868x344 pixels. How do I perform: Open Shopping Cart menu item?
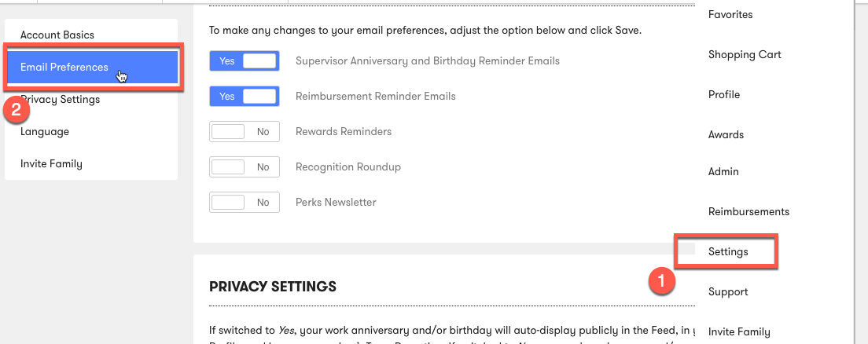click(x=745, y=55)
